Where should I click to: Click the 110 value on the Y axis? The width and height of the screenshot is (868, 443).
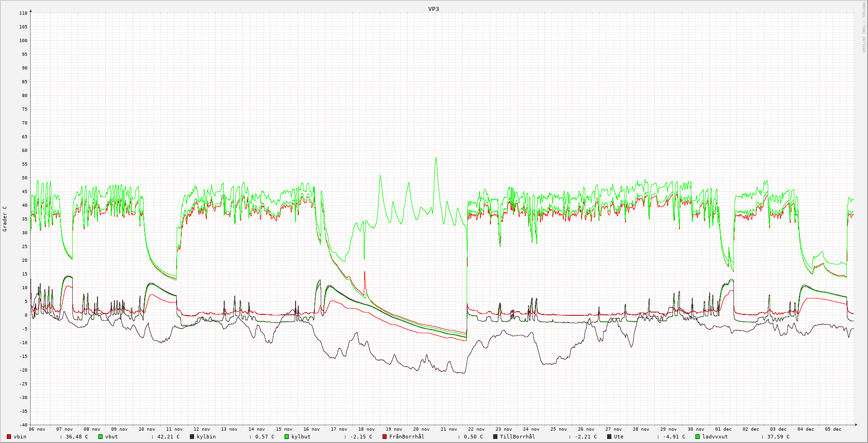(23, 13)
